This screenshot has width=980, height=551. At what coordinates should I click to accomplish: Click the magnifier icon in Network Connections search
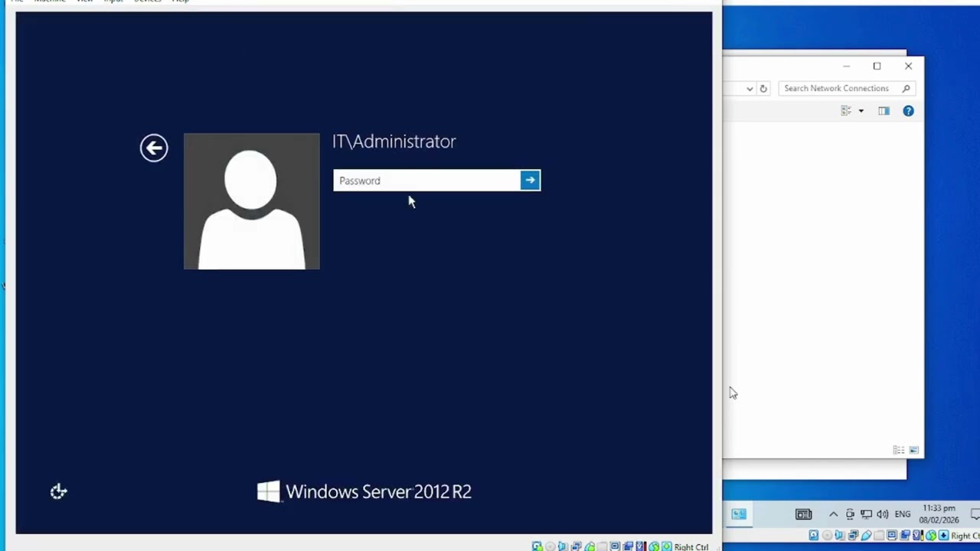click(906, 88)
